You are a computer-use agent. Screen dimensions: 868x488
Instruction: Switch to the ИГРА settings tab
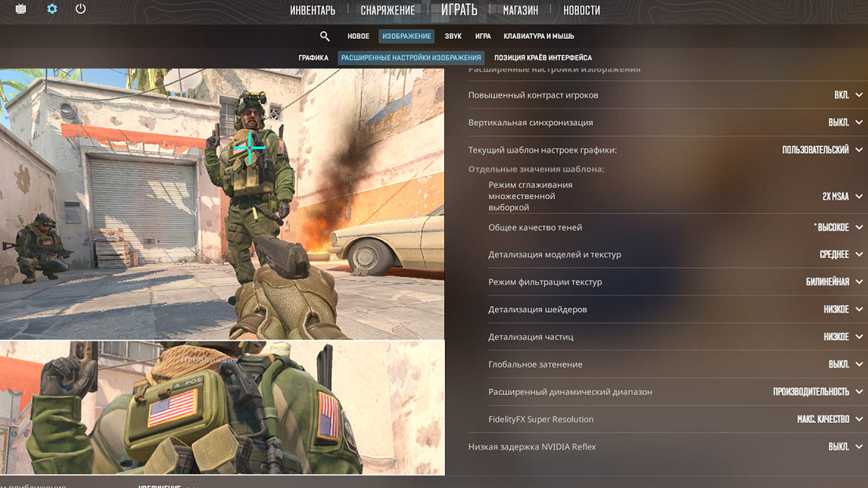click(483, 36)
